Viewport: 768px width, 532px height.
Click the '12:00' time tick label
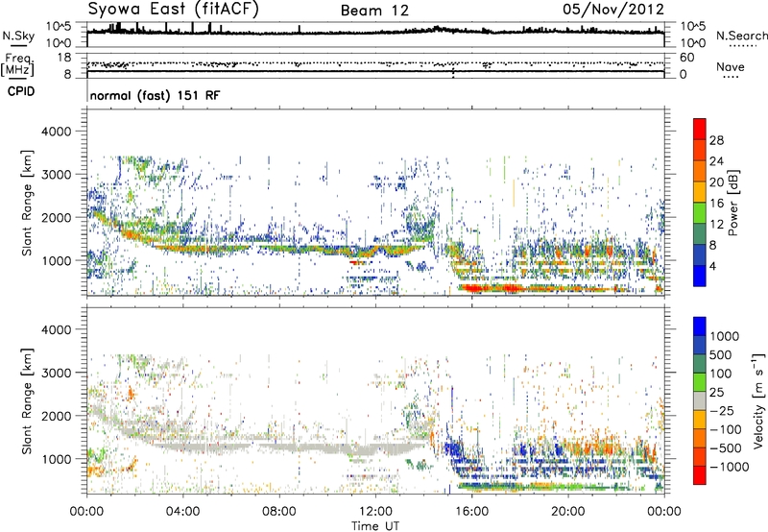375,512
